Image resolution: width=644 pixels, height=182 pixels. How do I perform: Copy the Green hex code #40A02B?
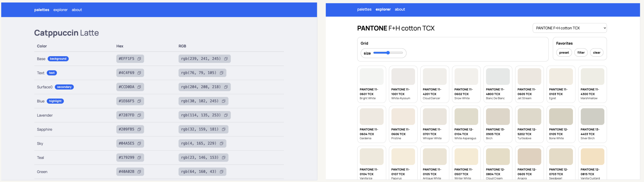[139, 172]
